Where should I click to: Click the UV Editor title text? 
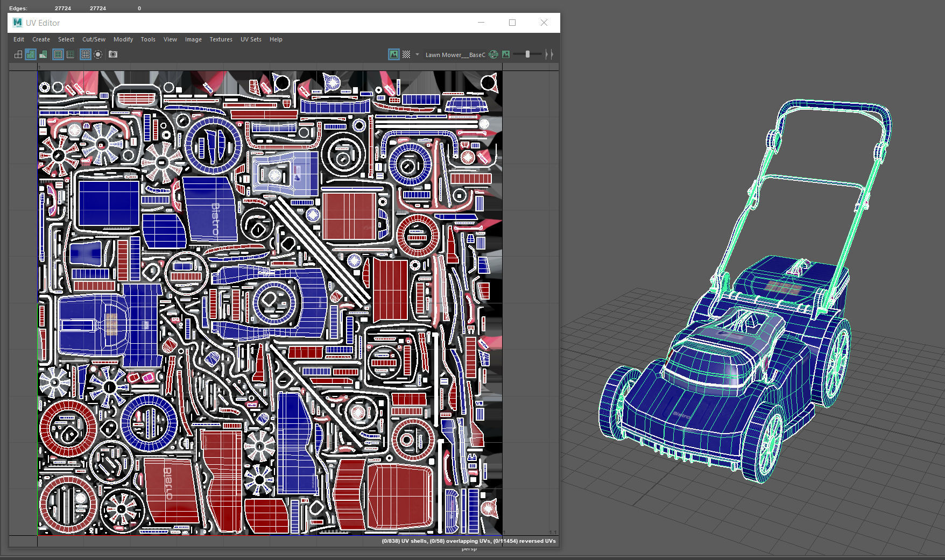click(x=43, y=23)
